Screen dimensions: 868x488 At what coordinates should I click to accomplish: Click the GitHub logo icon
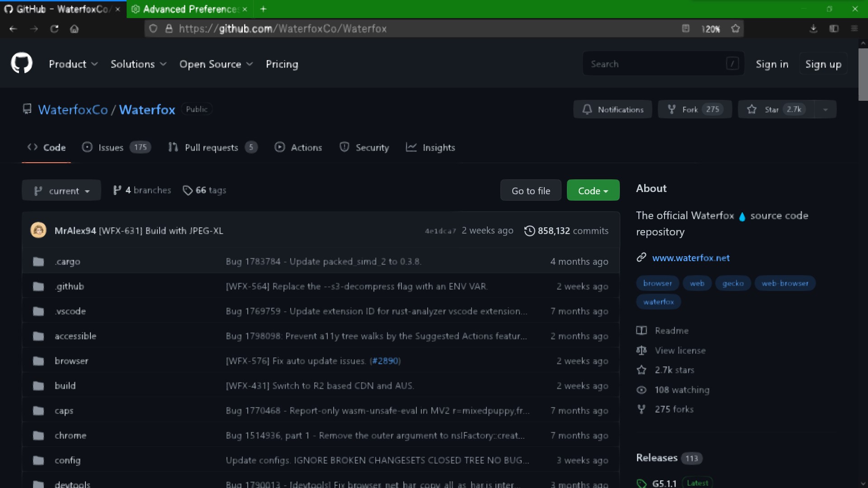tap(21, 63)
